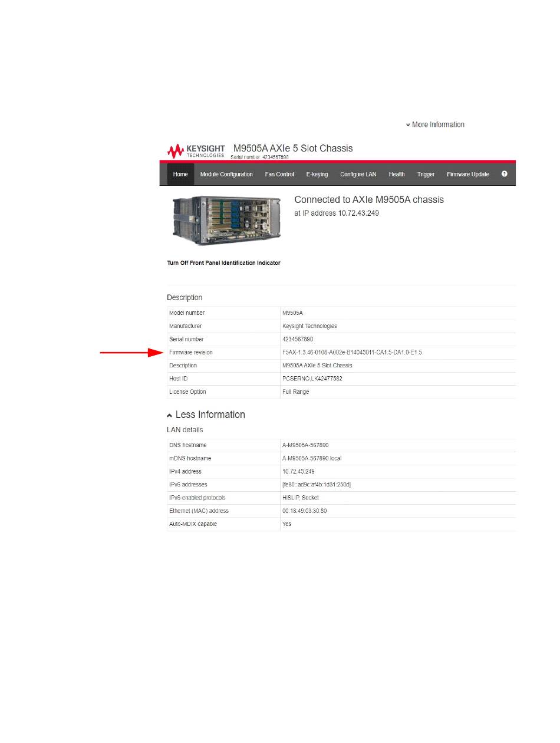Click the 'Description' section heading
The image size is (560, 743).
(185, 298)
